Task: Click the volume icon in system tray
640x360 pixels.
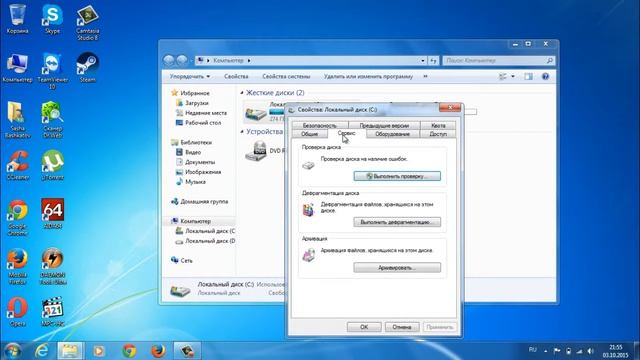Action: (591, 351)
